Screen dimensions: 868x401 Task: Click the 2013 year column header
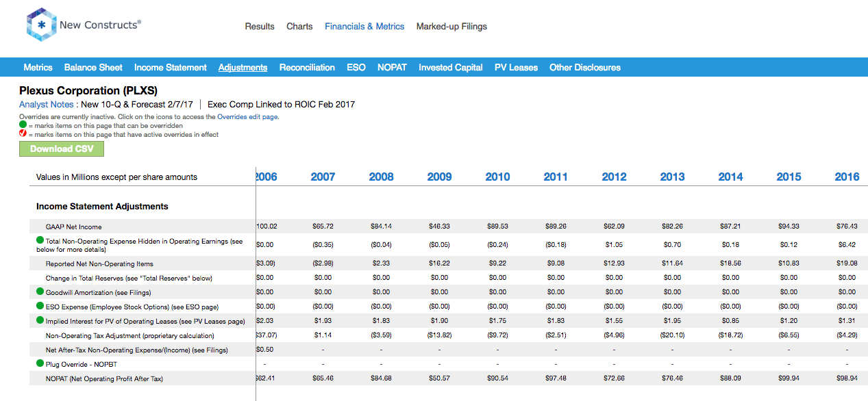point(672,177)
